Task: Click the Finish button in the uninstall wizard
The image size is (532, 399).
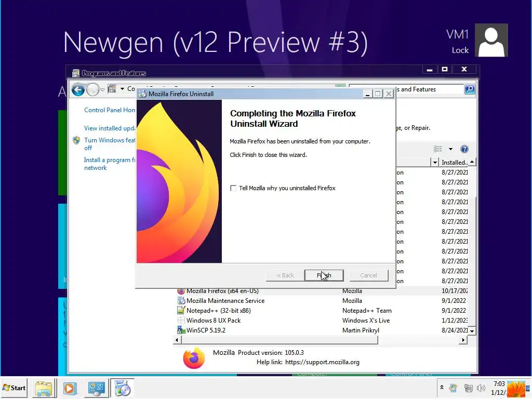Action: click(x=324, y=275)
